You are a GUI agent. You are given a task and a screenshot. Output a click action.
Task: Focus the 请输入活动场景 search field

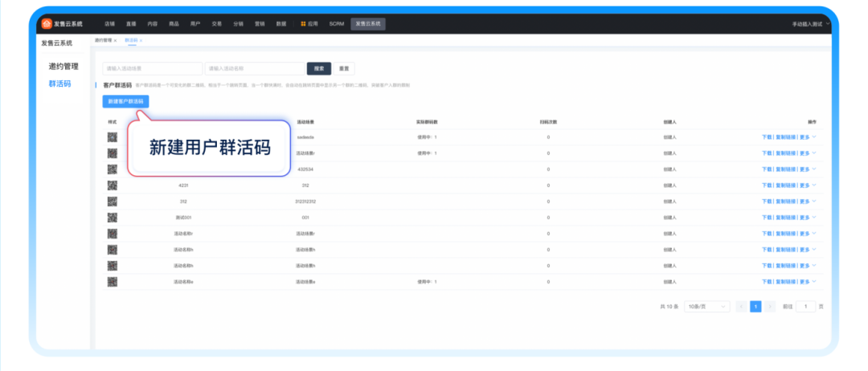point(152,68)
